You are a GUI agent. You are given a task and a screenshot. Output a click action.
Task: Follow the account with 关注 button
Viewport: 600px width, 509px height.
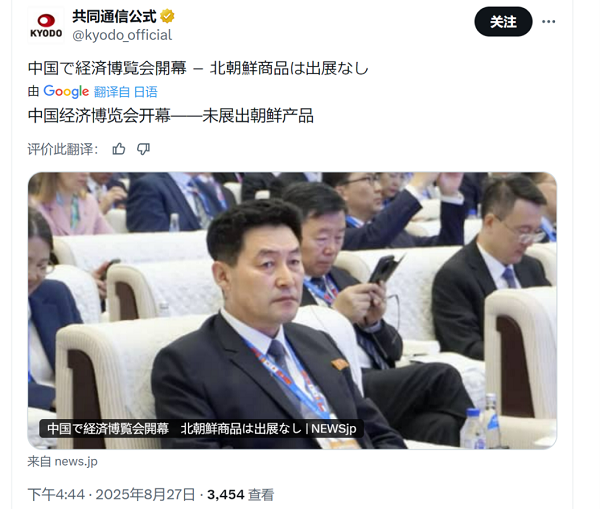point(503,21)
